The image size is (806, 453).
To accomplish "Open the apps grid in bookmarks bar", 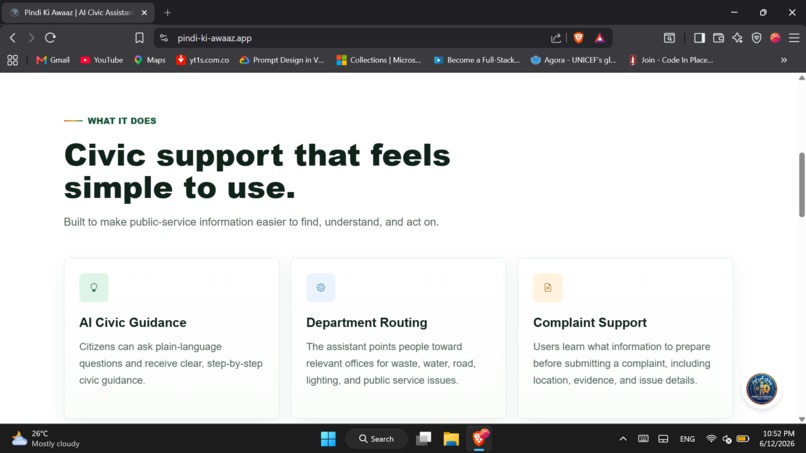I will point(13,60).
